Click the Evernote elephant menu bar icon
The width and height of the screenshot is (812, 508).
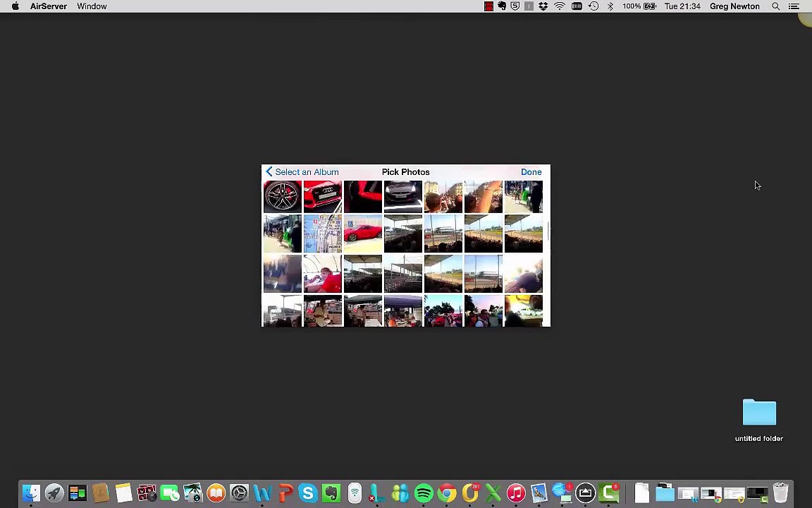502,6
